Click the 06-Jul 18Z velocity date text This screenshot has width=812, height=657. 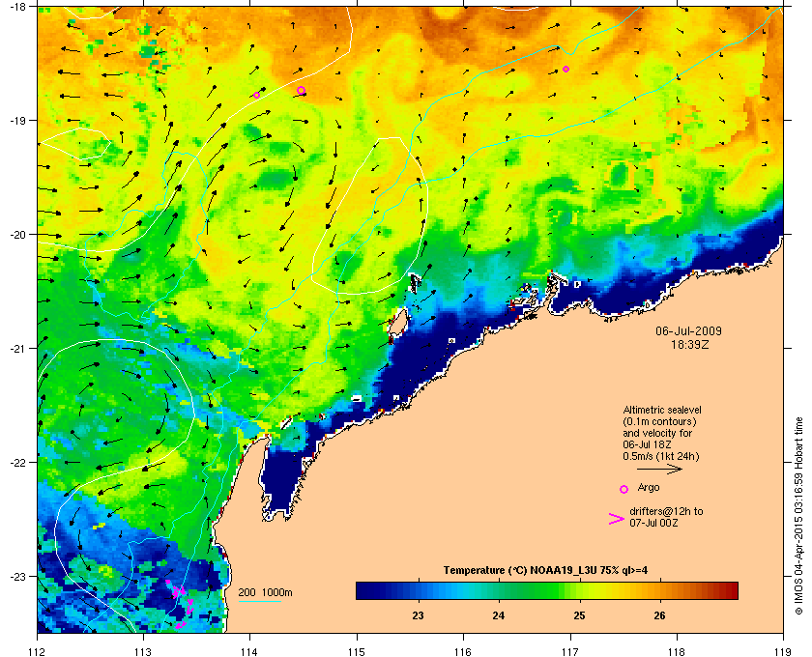click(x=648, y=444)
